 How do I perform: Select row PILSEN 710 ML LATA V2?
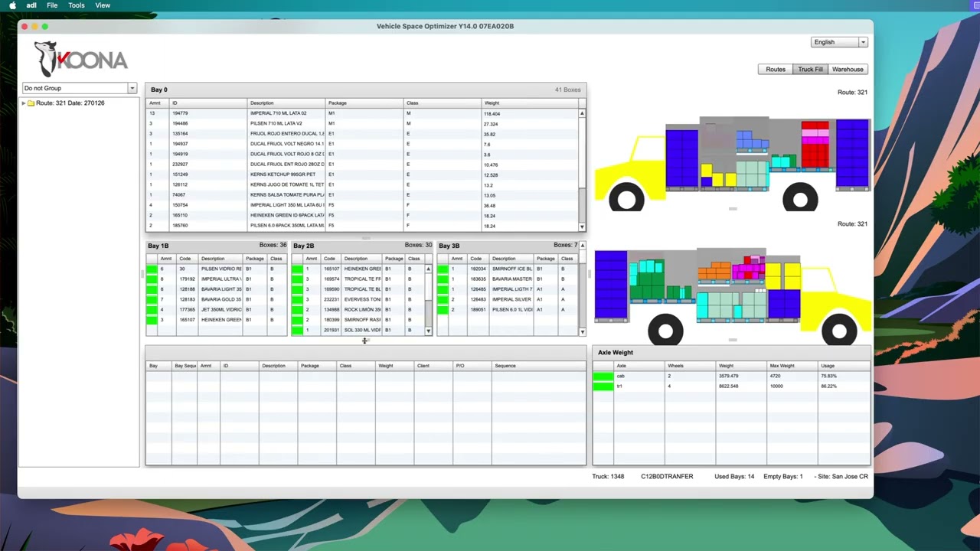(362, 123)
